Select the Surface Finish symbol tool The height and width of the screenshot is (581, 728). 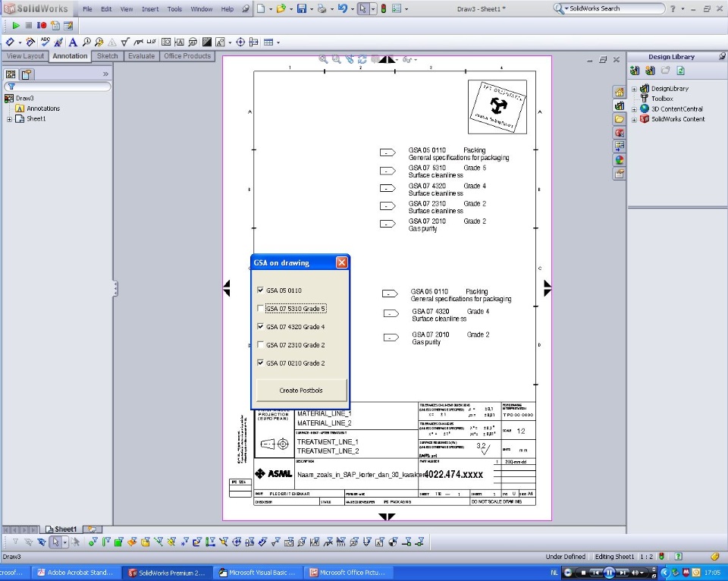tap(125, 42)
